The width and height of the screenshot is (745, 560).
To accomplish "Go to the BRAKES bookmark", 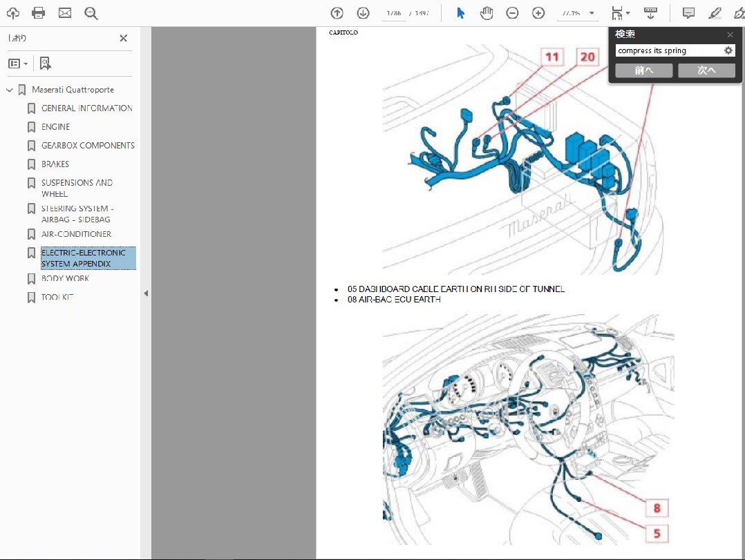I will point(55,164).
